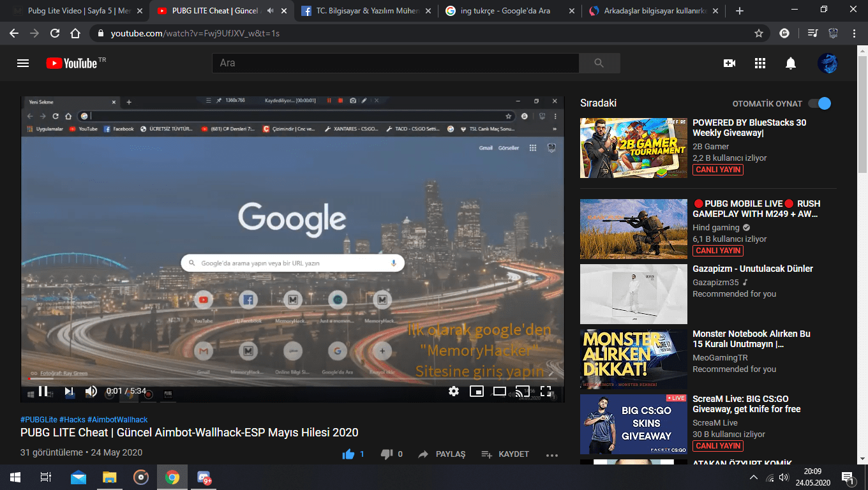Switch to the ing turkçe Google tab
This screenshot has width=868, height=490.
[509, 11]
